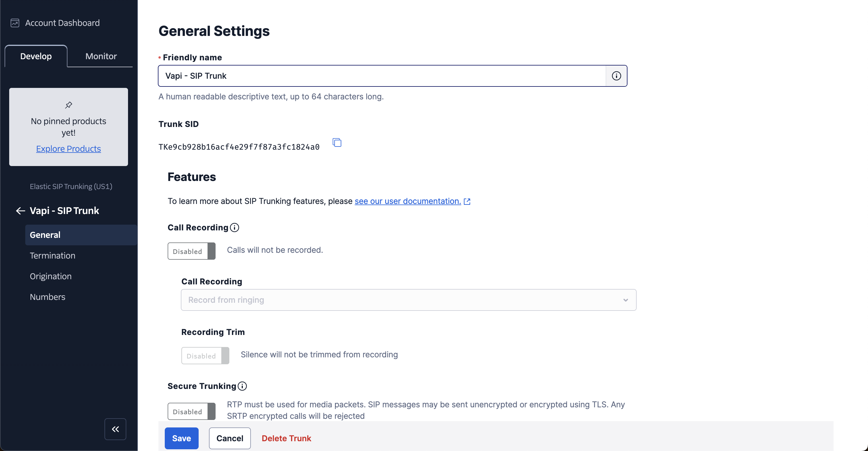The height and width of the screenshot is (451, 868).
Task: Click the external link icon on the documentation link
Action: click(468, 201)
